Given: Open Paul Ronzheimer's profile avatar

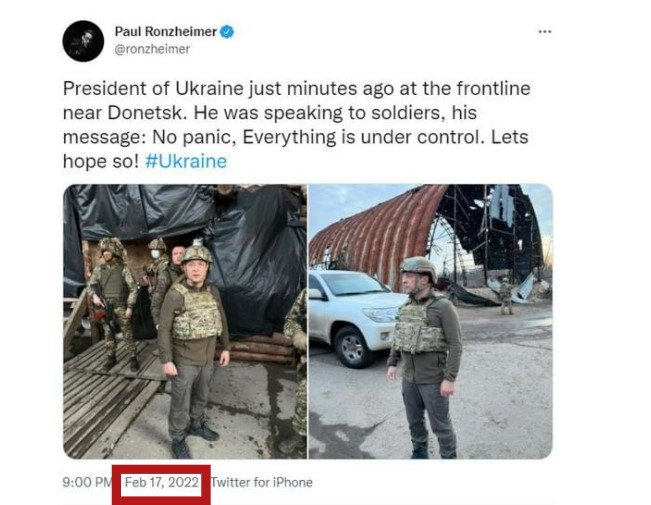Looking at the screenshot, I should pyautogui.click(x=83, y=41).
